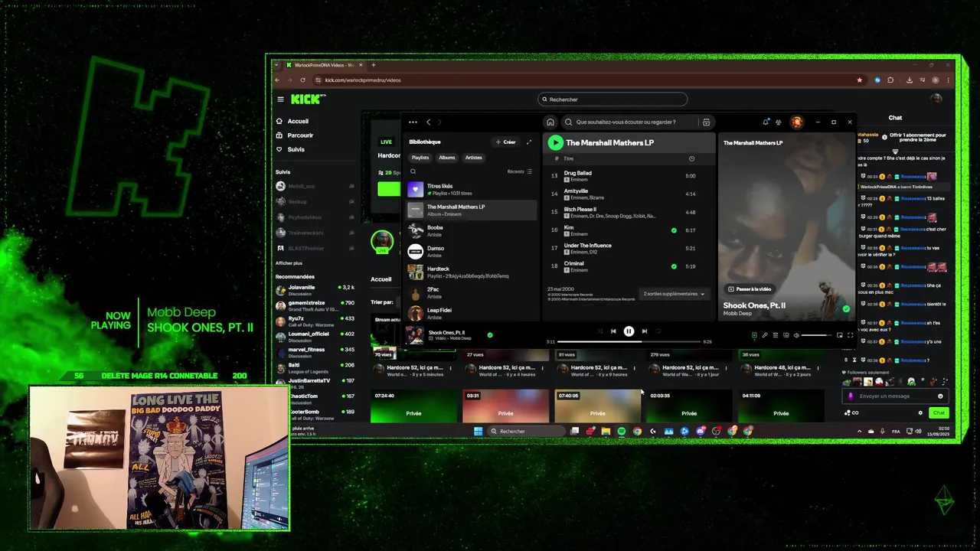The width and height of the screenshot is (980, 551).
Task: Open 'Récents' sort dropdown in library
Action: pyautogui.click(x=519, y=171)
